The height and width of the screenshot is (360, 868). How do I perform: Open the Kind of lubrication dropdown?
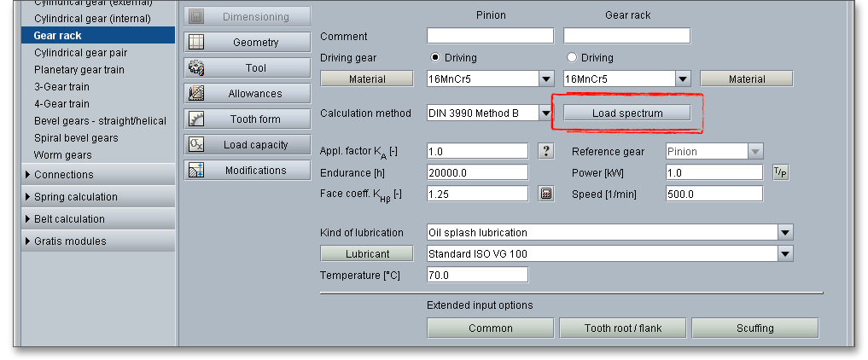point(784,232)
